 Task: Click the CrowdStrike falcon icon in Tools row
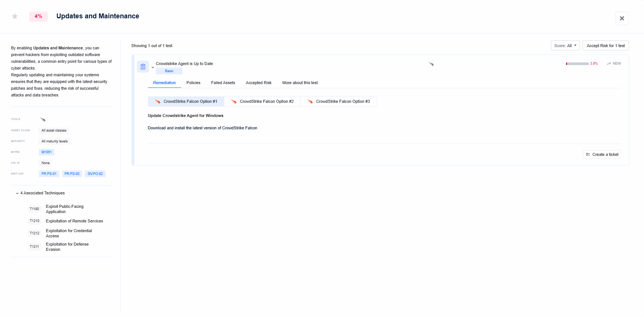pyautogui.click(x=43, y=120)
